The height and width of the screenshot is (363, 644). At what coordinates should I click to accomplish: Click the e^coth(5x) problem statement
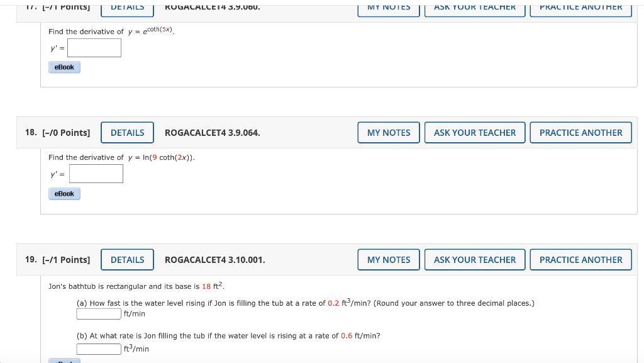111,31
